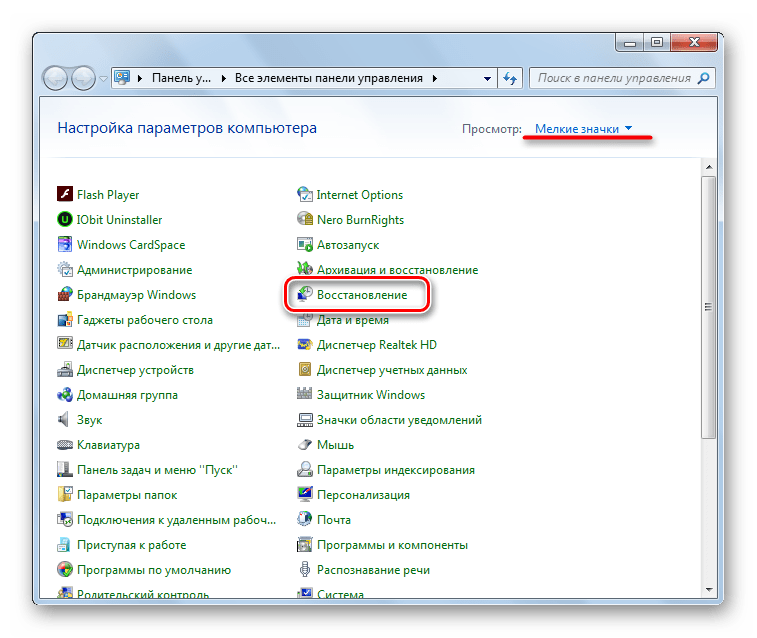Image resolution: width=757 pixels, height=638 pixels.
Task: Open the Домашняя группа icon
Action: (65, 395)
